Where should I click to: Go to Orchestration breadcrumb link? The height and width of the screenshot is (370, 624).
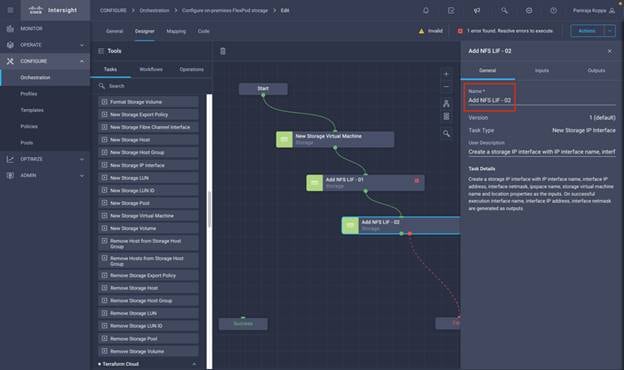pos(154,10)
